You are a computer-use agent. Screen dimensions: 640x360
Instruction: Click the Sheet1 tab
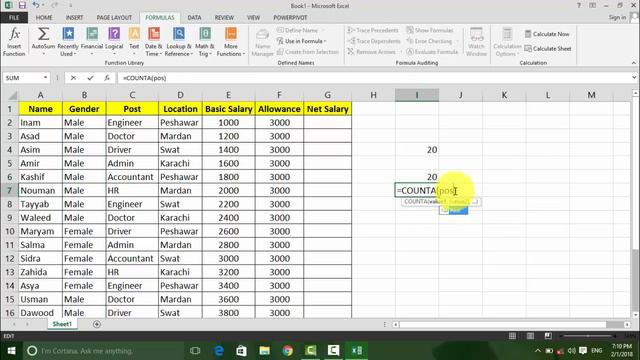pos(62,324)
